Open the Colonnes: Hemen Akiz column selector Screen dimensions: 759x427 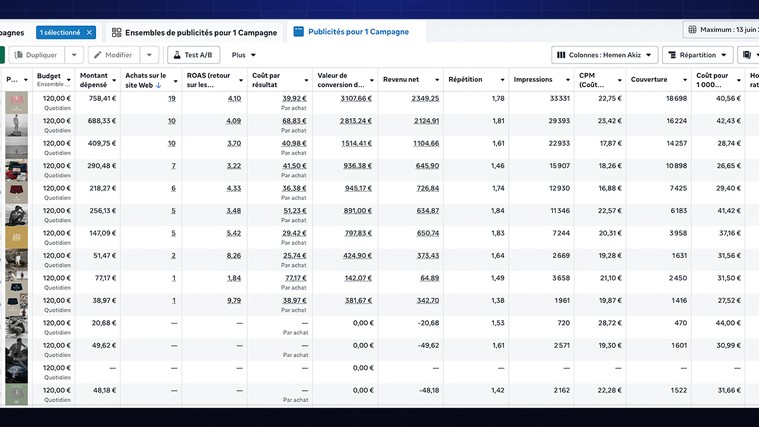click(x=604, y=55)
